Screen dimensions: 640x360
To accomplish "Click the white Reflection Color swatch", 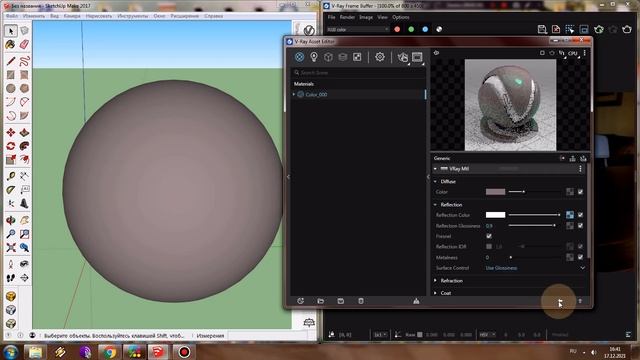I will 496,215.
